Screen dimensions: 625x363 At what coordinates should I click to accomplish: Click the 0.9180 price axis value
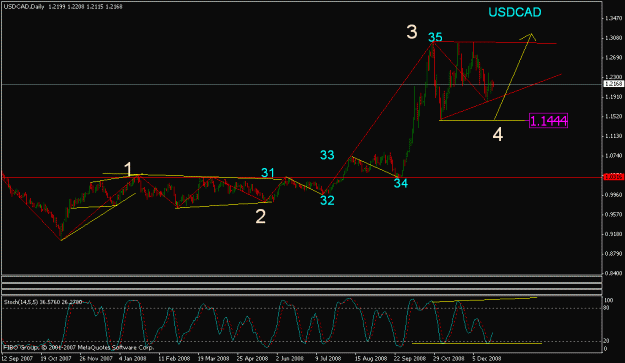613,234
